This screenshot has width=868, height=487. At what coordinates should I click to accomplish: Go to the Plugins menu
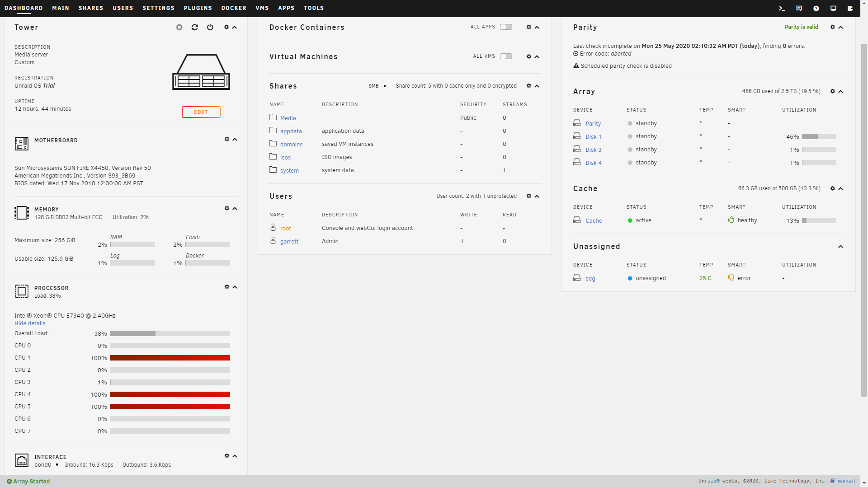coord(198,8)
